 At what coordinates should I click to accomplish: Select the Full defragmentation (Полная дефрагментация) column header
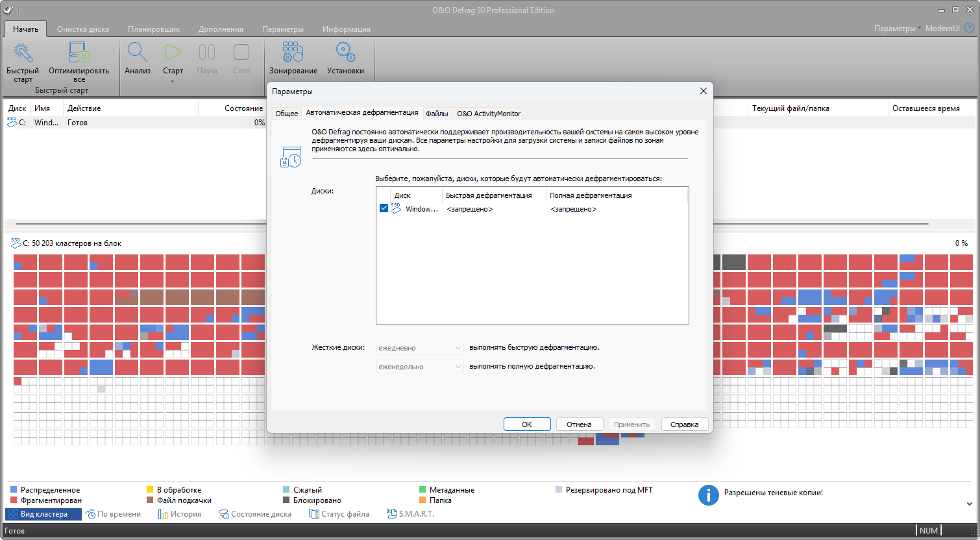[x=590, y=195]
